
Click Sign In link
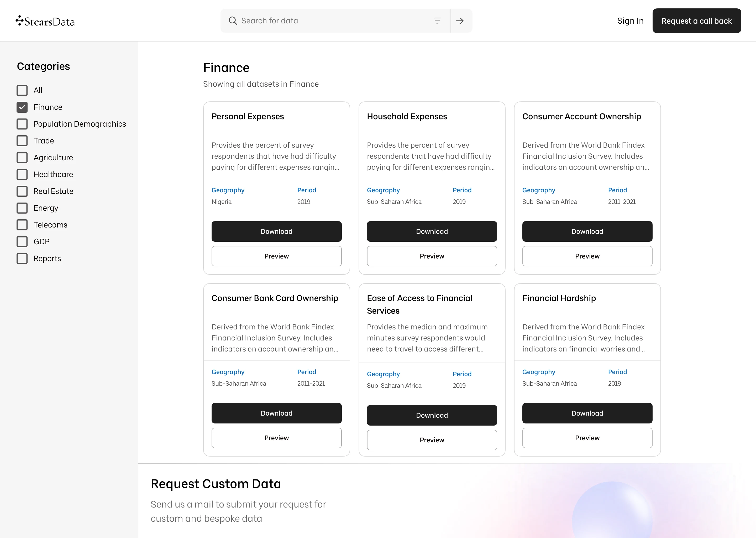pyautogui.click(x=630, y=21)
